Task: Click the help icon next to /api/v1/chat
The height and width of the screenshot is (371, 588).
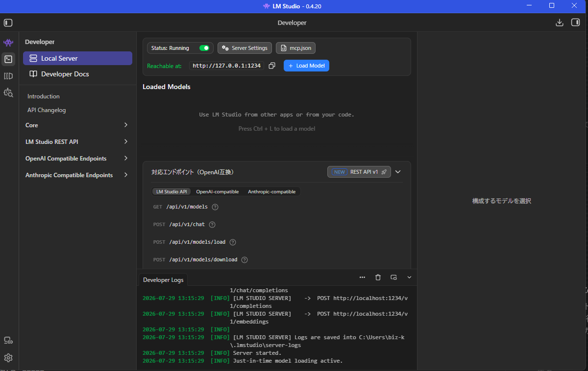Action: click(x=212, y=225)
